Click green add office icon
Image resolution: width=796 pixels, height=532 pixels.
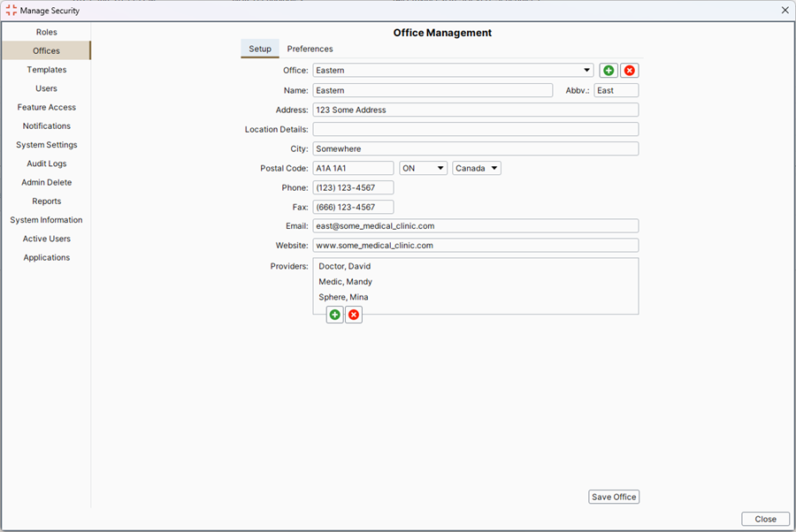pos(608,71)
